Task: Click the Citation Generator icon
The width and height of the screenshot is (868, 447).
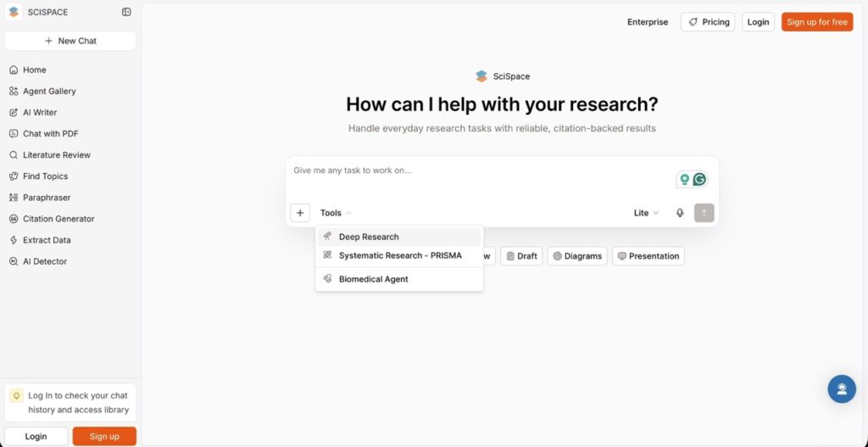Action: coord(14,219)
